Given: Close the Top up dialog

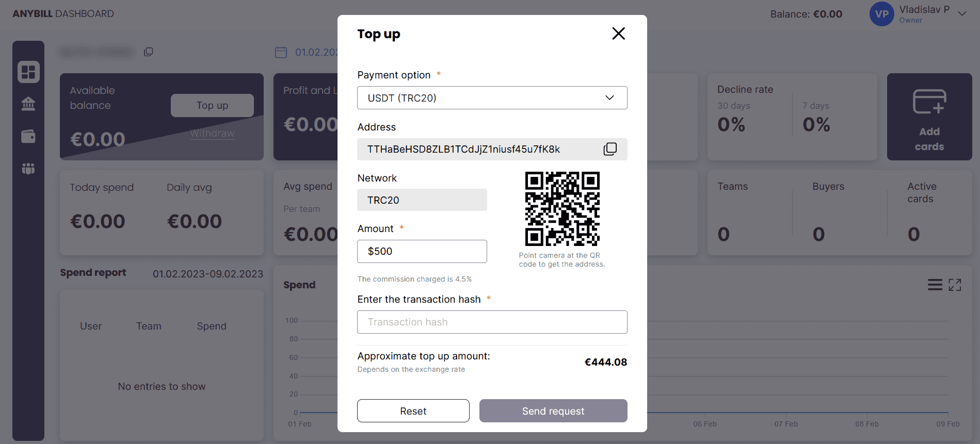Looking at the screenshot, I should 618,34.
